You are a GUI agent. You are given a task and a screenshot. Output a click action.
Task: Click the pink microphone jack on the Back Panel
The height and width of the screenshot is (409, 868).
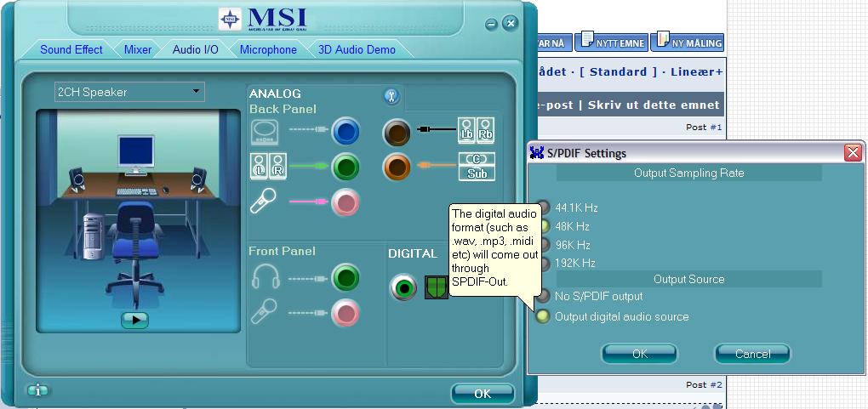(345, 202)
